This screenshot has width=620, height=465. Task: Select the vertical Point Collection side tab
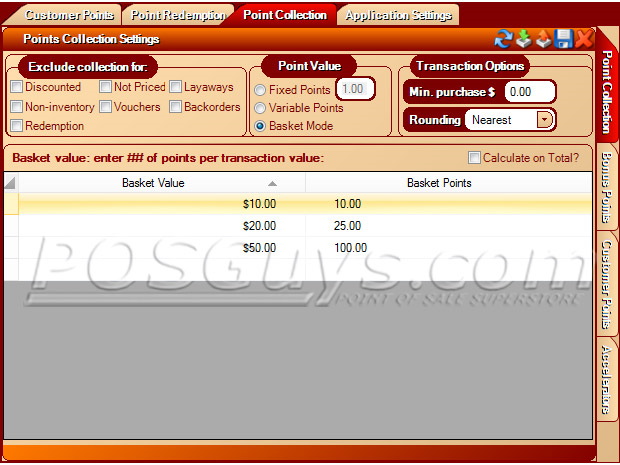(607, 92)
